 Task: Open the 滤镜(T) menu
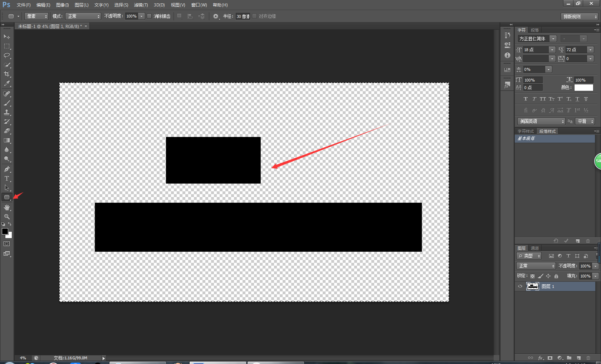coord(141,5)
